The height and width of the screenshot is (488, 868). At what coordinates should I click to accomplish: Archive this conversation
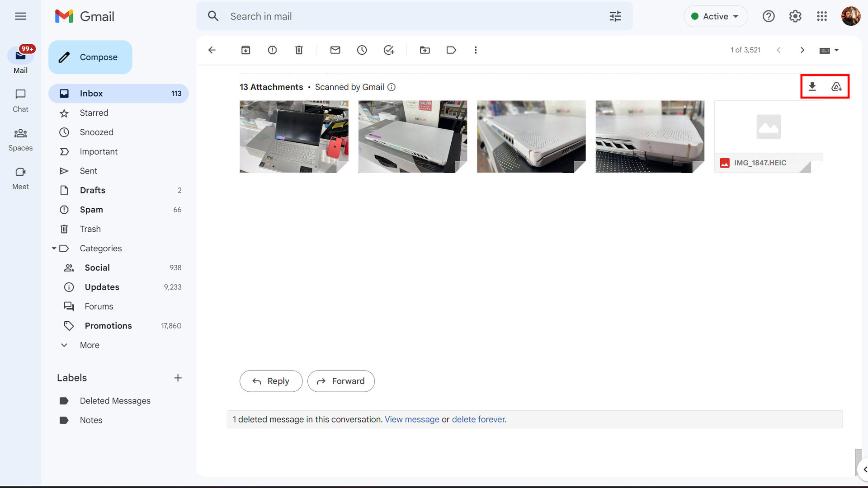click(x=245, y=50)
